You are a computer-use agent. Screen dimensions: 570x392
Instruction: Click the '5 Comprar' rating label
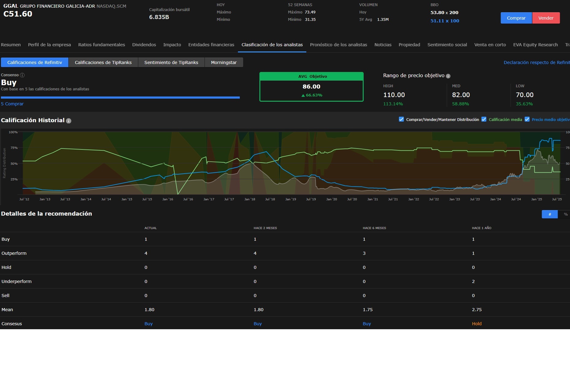click(x=12, y=104)
